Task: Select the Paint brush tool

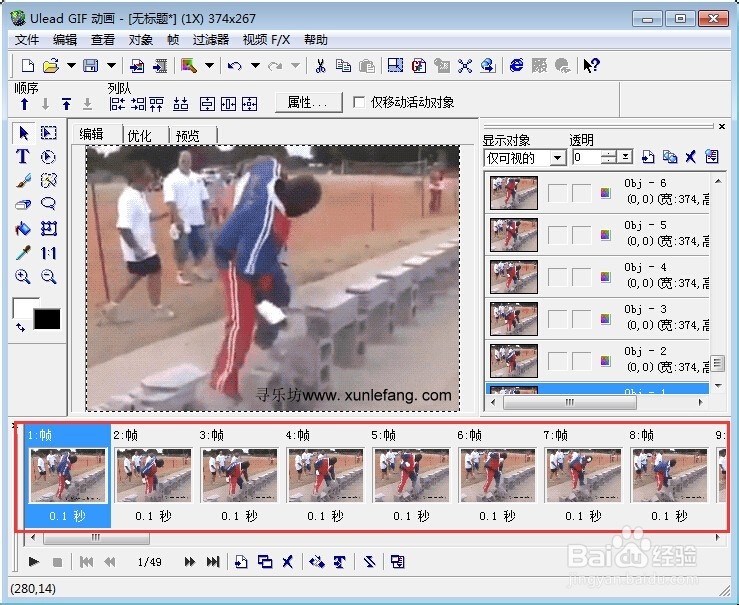Action: [23, 180]
